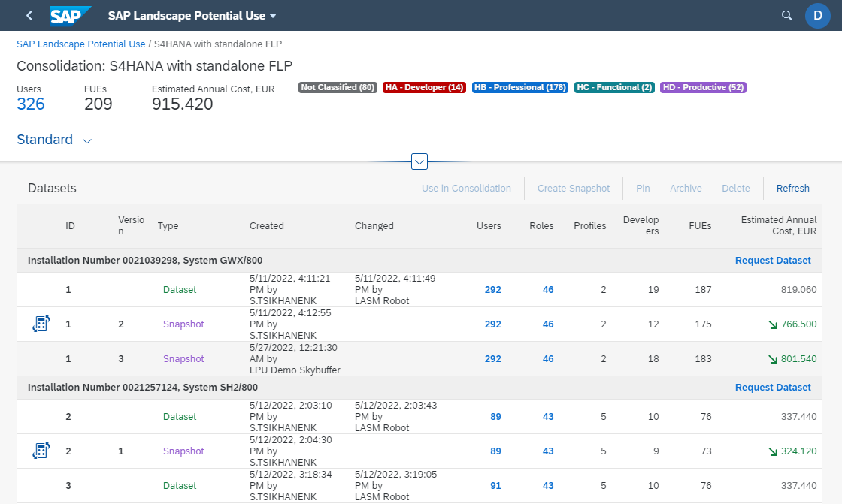The image size is (842, 504).
Task: Select the Not Classified (80) tag
Action: tap(338, 87)
